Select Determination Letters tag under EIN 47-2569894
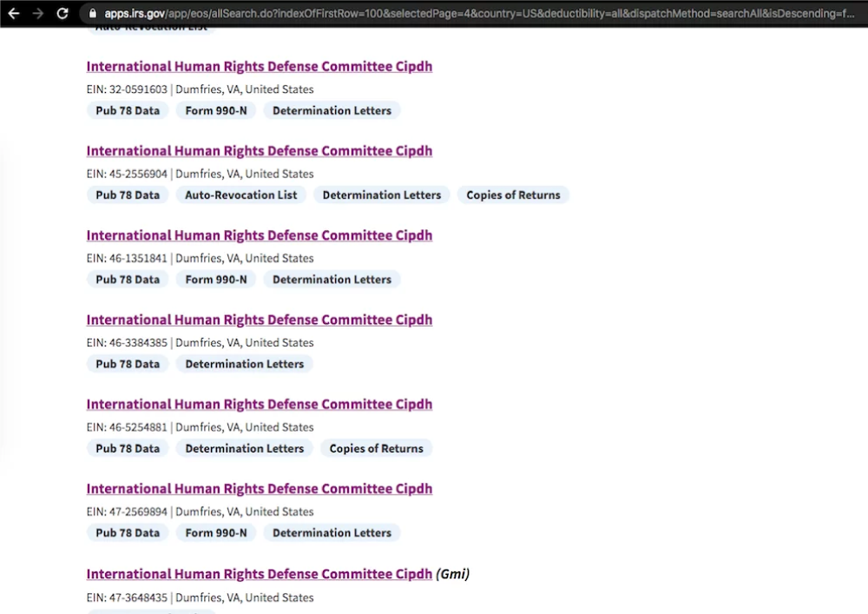Viewport: 868px width, 614px height. 332,532
